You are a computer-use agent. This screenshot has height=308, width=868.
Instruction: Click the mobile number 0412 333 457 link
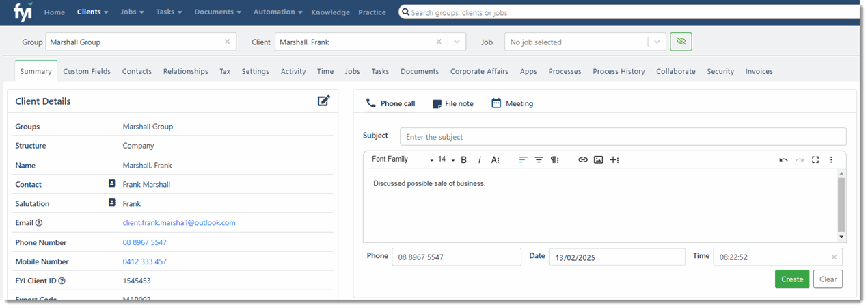pos(145,261)
